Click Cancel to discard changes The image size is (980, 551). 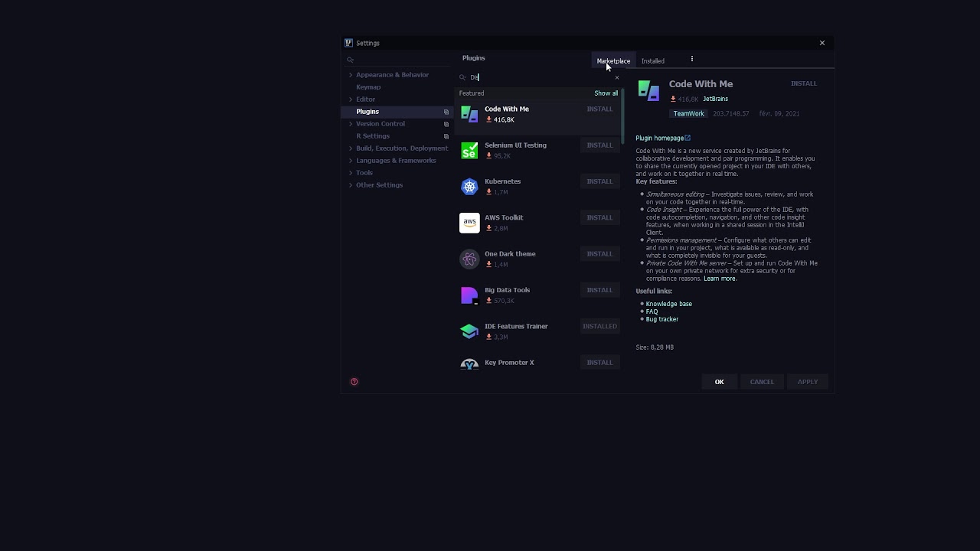(x=762, y=382)
